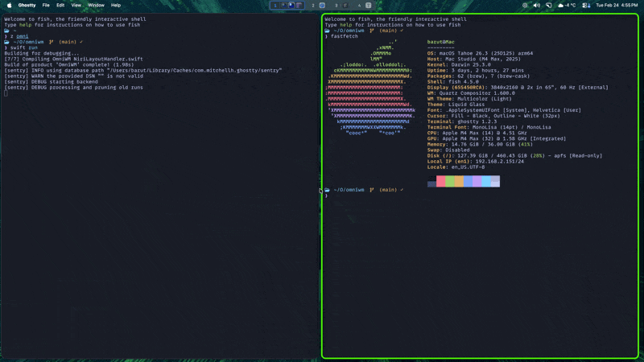The height and width of the screenshot is (362, 644).
Task: Open the Apple menu
Action: pos(9,6)
